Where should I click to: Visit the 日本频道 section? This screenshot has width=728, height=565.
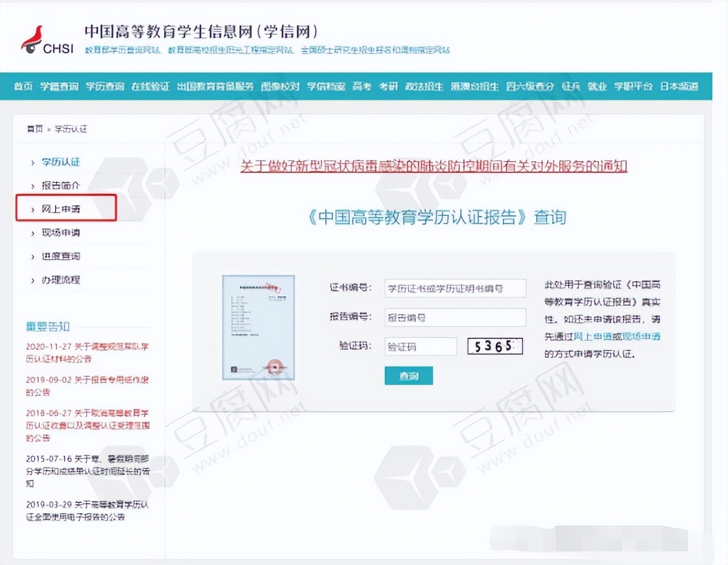point(679,87)
